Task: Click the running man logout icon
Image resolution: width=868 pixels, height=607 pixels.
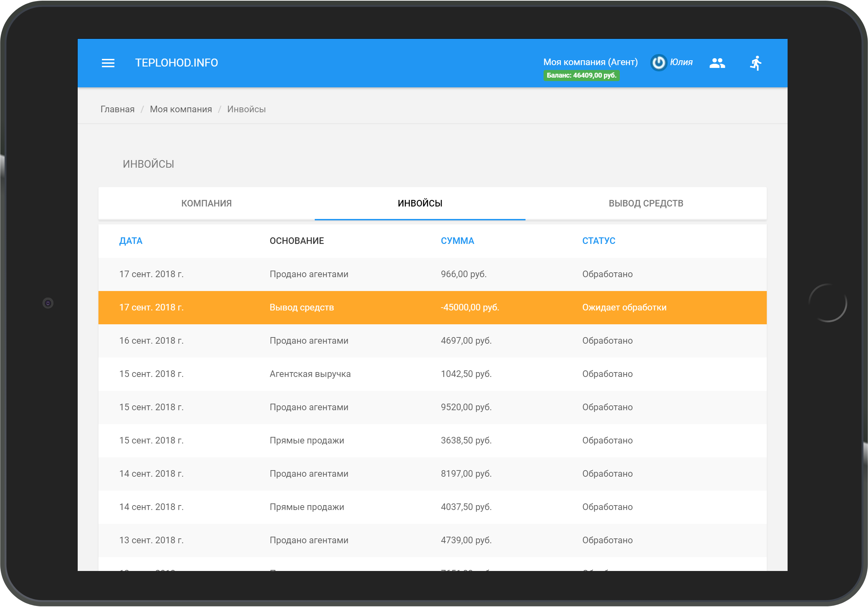Action: pos(756,63)
